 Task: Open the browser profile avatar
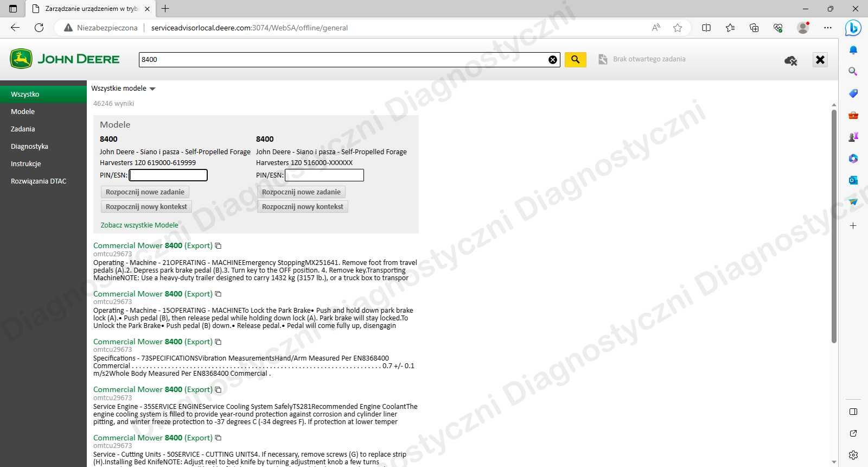pyautogui.click(x=803, y=28)
